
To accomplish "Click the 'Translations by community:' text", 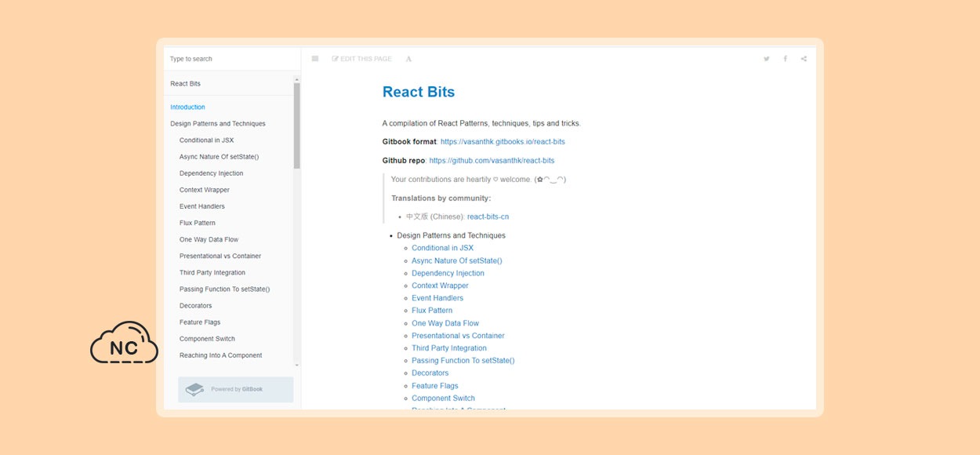I will tap(441, 198).
